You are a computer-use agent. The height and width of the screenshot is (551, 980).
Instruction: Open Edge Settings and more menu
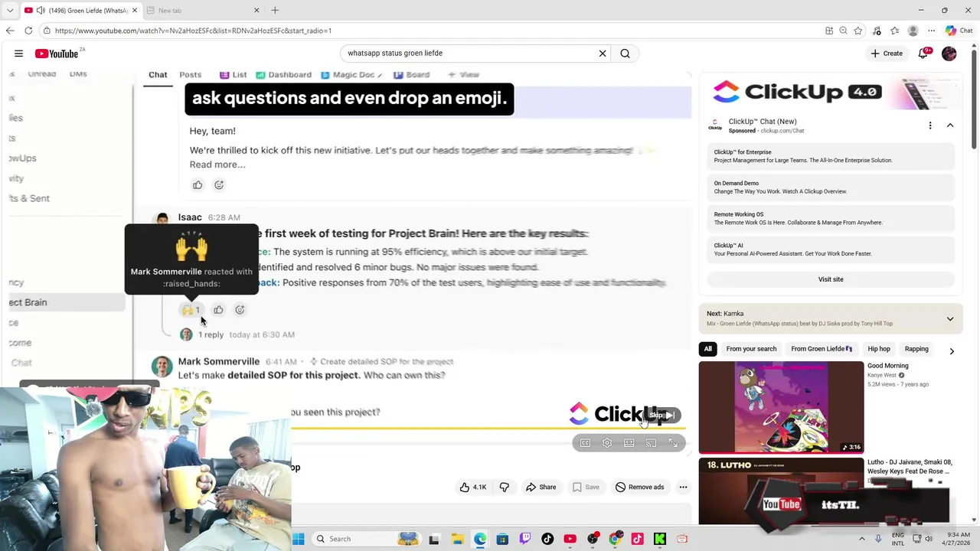tap(931, 31)
